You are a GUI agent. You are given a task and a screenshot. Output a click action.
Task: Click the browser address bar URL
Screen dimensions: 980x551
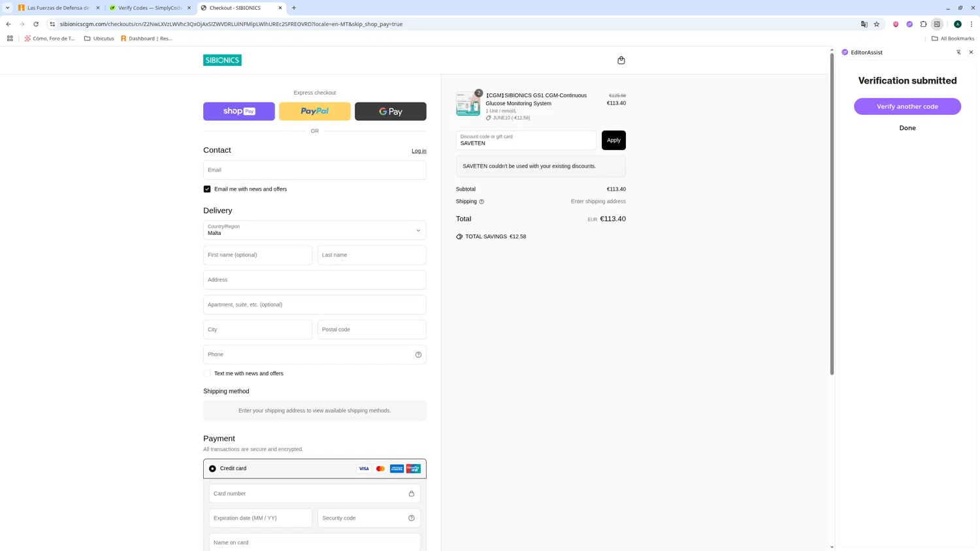point(231,24)
